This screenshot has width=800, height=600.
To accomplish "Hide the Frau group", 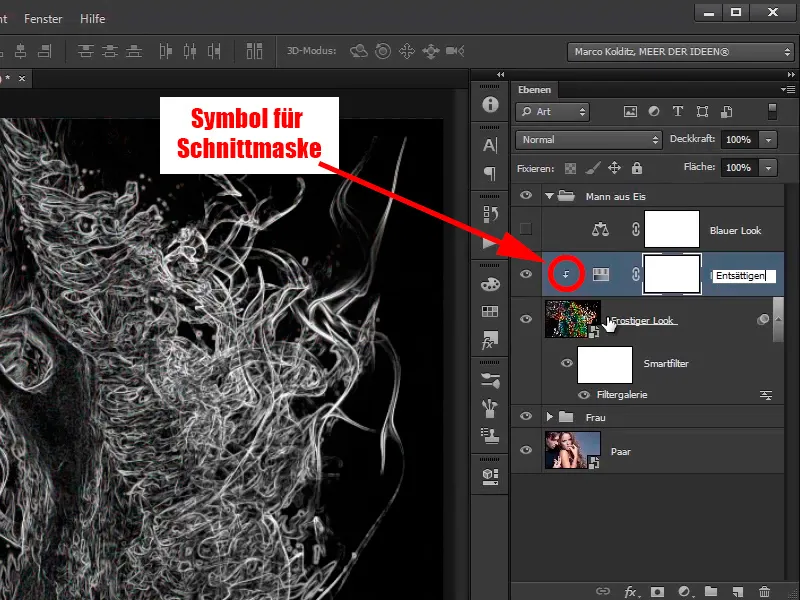I will pos(526,416).
